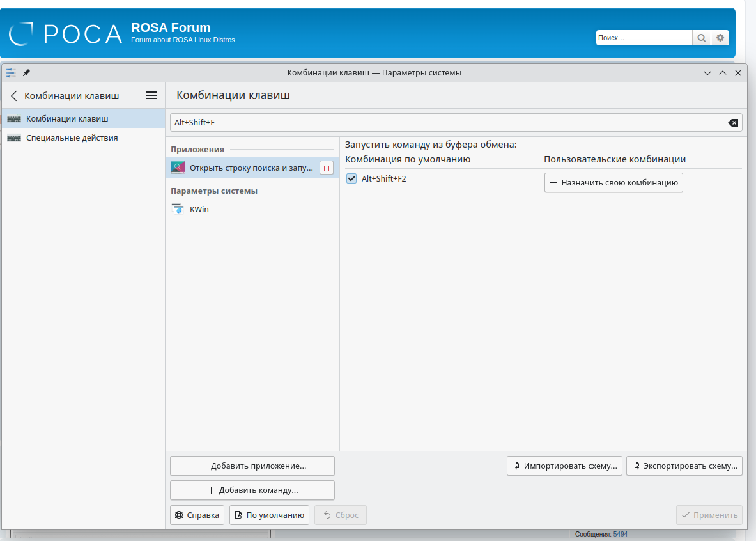
Task: Click the Пользовательские комбинации column header
Action: pos(615,159)
